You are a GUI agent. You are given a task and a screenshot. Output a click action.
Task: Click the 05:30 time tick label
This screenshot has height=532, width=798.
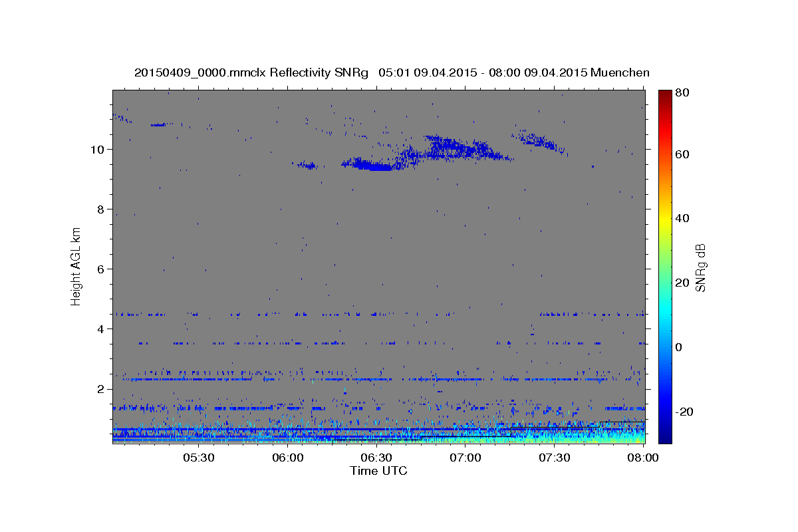[x=199, y=458]
